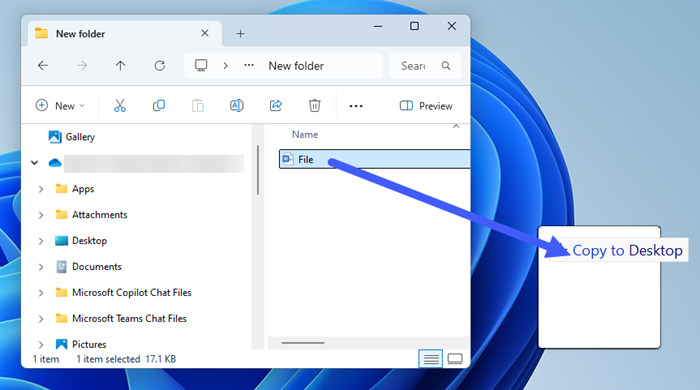Screen dimensions: 700x390
Task: Click the Word document icon of File
Action: 288,159
